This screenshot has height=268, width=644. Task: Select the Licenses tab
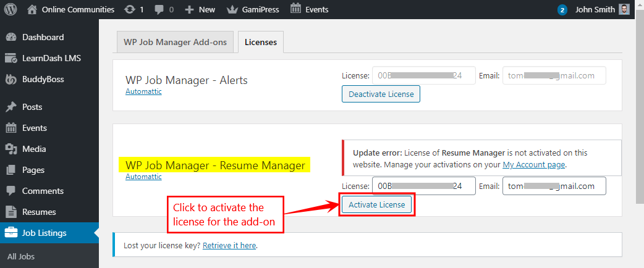pos(260,42)
